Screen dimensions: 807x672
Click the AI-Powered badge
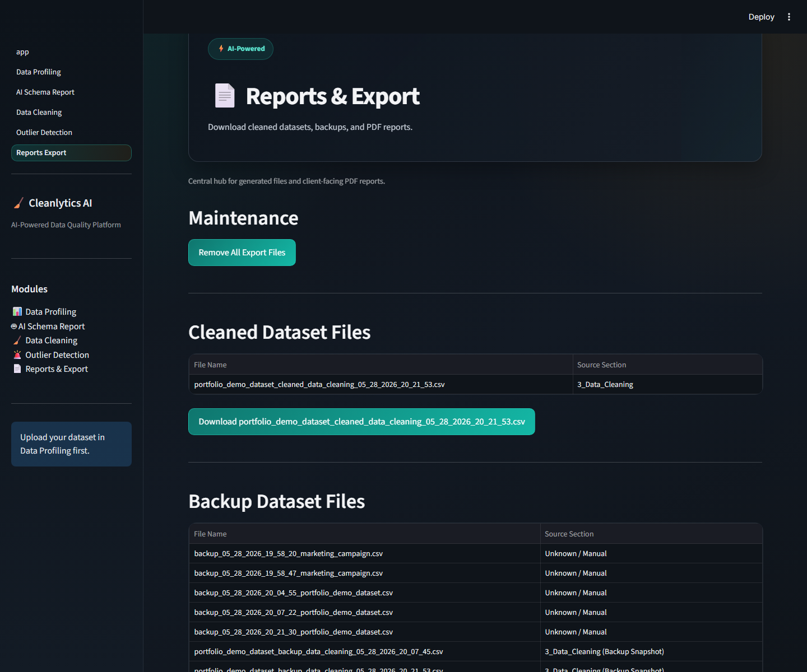240,49
